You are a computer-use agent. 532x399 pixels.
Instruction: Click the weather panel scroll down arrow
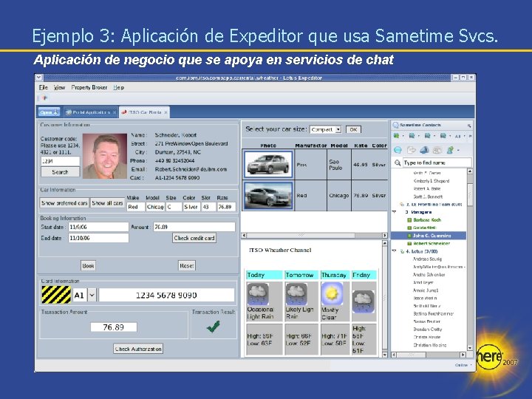pyautogui.click(x=385, y=355)
